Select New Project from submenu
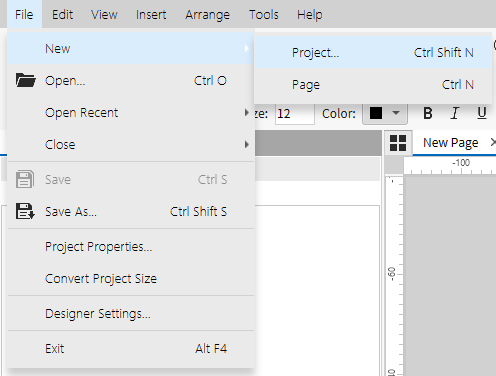This screenshot has height=376, width=496. coord(373,52)
